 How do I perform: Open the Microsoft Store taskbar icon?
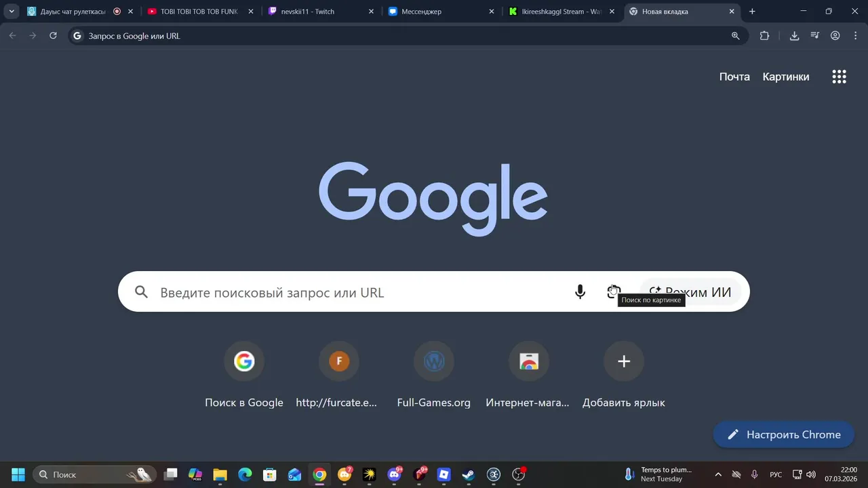tap(270, 474)
